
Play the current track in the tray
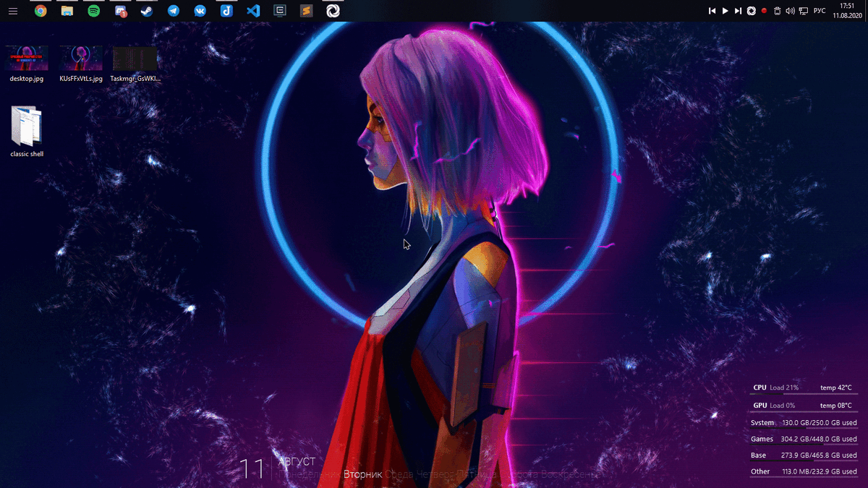pos(726,11)
